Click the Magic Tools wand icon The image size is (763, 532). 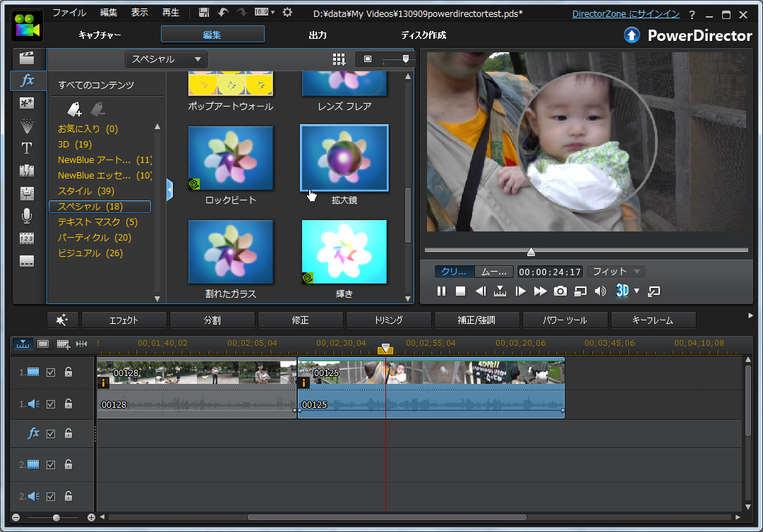coord(62,320)
